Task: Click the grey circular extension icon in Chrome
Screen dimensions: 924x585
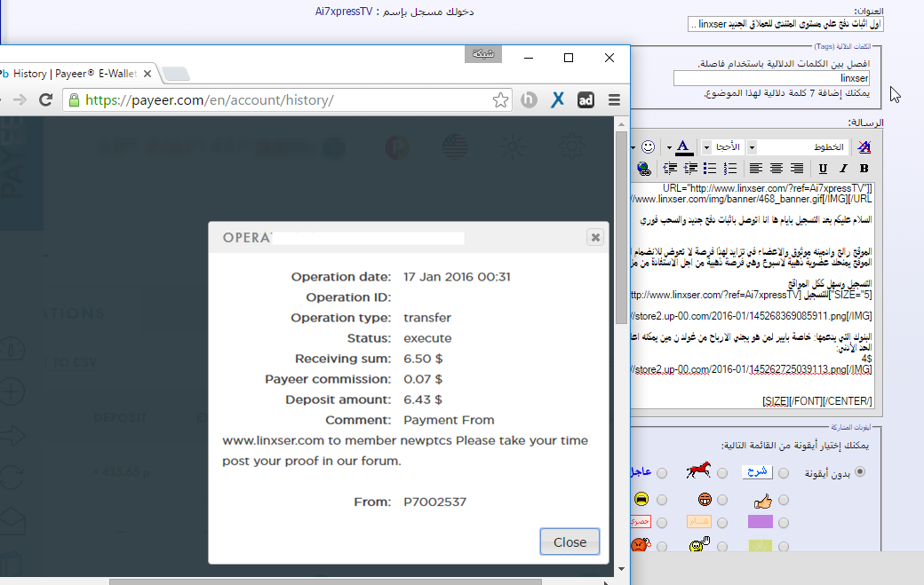Action: 529,100
